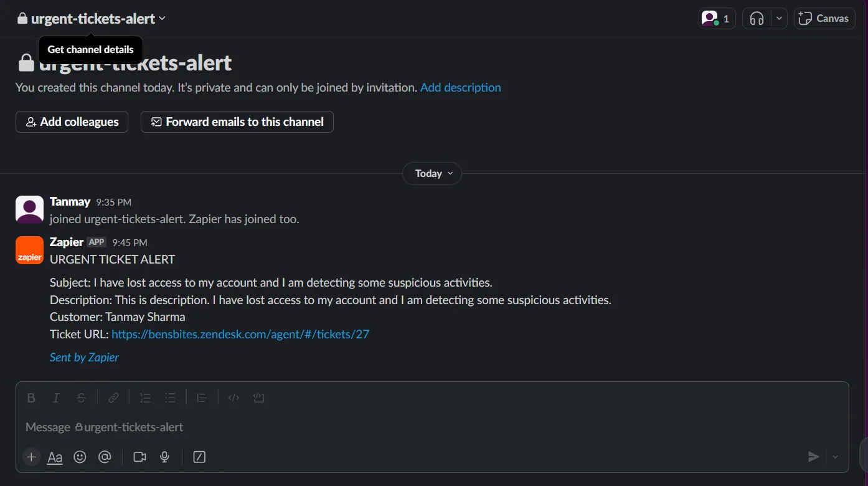Viewport: 868px width, 486px height.
Task: Focus the message input field
Action: click(x=432, y=427)
